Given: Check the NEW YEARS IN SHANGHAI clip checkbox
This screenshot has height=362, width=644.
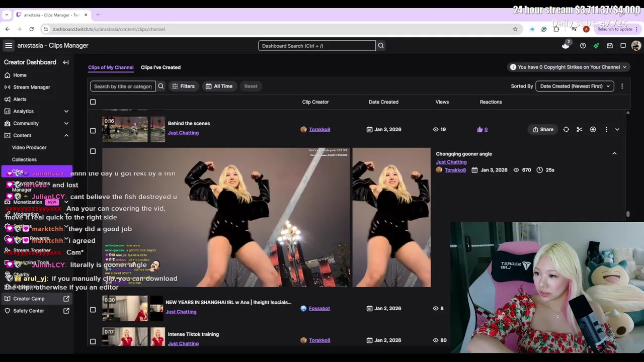Looking at the screenshot, I should coord(93,310).
